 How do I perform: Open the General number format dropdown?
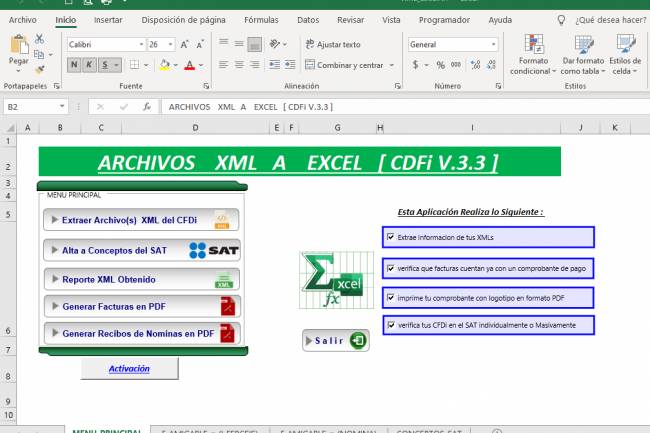tap(493, 44)
